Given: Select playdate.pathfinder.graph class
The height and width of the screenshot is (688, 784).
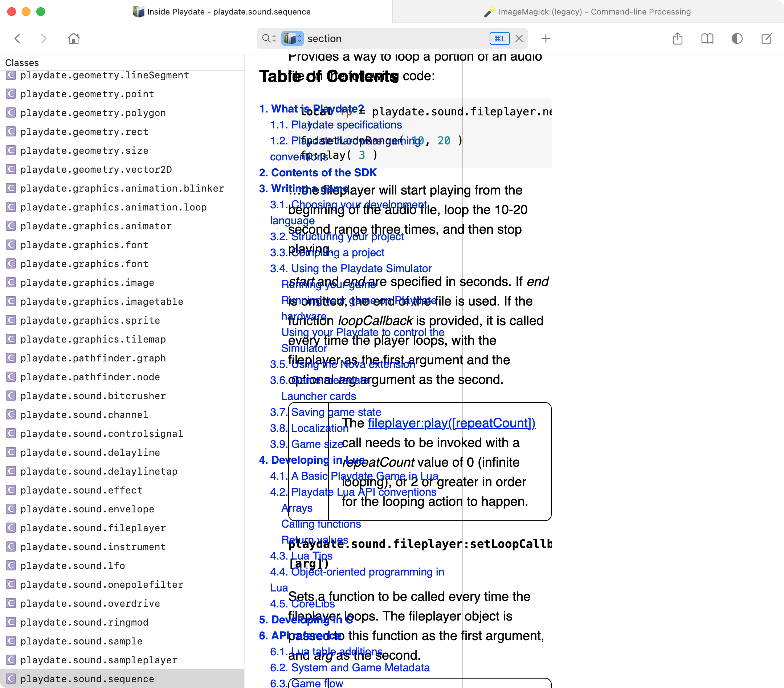Looking at the screenshot, I should (122, 358).
